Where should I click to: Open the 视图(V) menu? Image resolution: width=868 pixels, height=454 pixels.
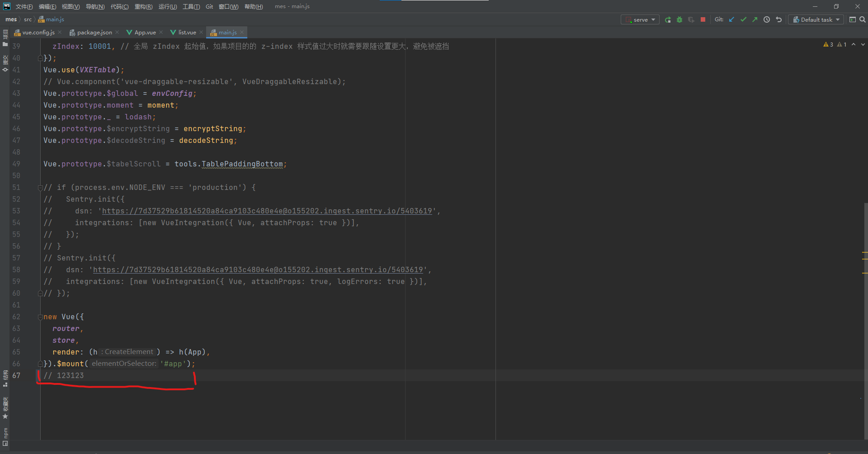(x=71, y=6)
